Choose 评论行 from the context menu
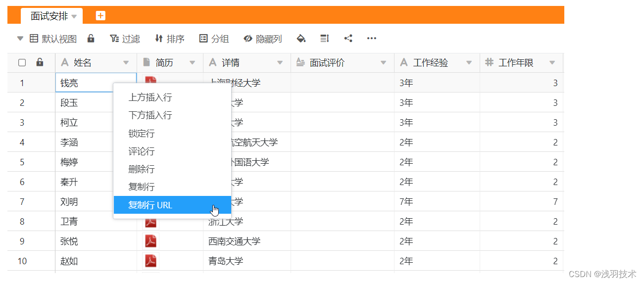 coord(172,151)
